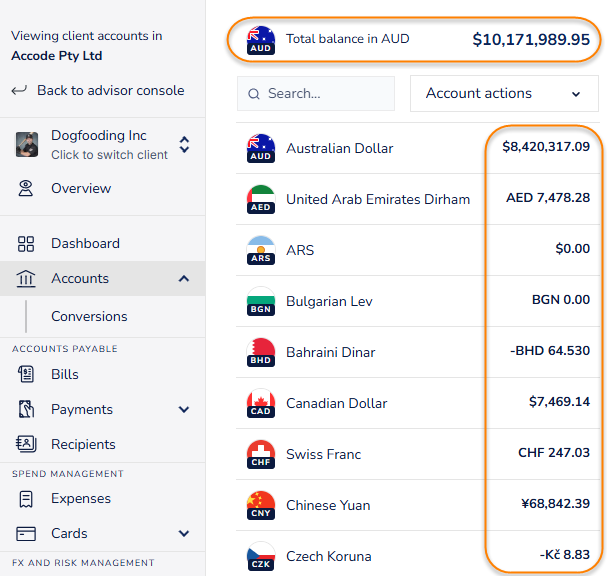Click the Swiss Franc CHF flag icon
Viewport: 612px width, 576px height.
click(x=260, y=454)
